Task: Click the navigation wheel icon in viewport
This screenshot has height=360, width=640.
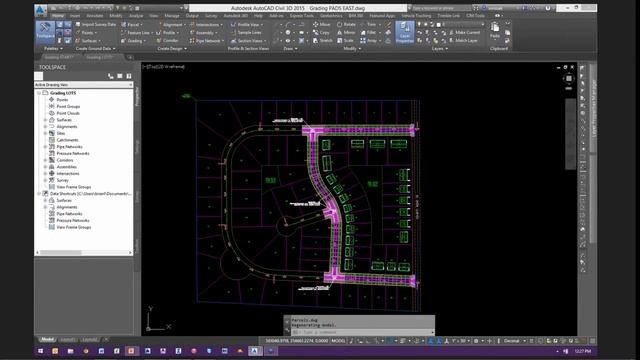Action: click(x=569, y=78)
